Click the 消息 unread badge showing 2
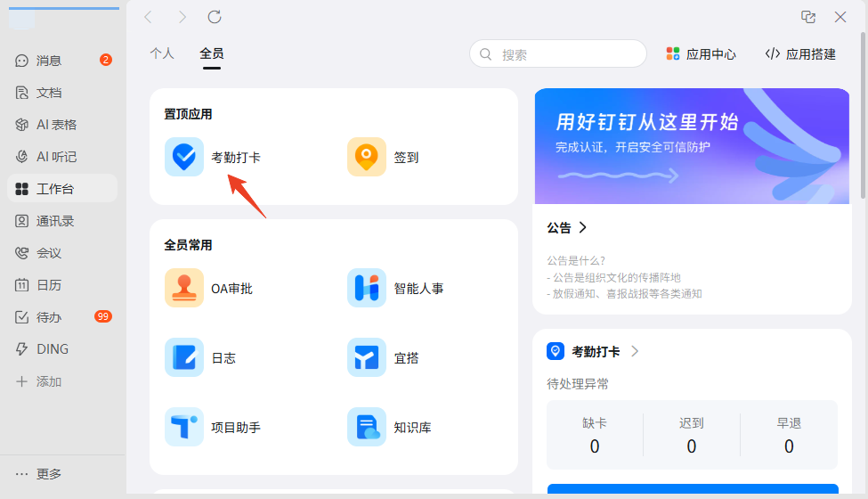 pyautogui.click(x=106, y=60)
